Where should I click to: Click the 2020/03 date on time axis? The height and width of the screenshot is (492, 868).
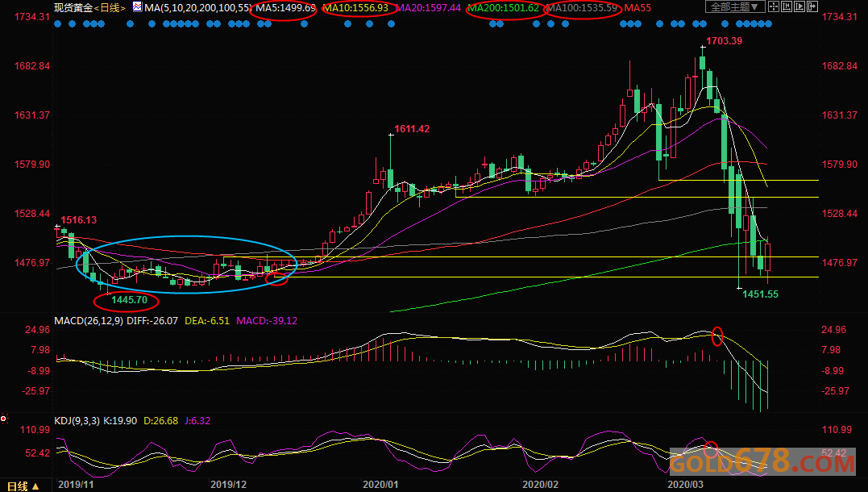685,484
